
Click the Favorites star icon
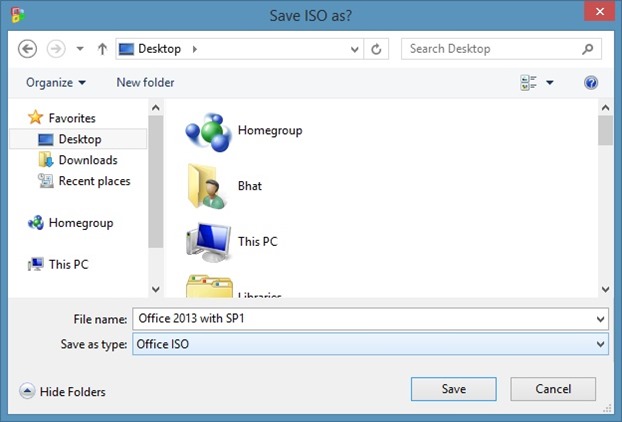pyautogui.click(x=35, y=117)
